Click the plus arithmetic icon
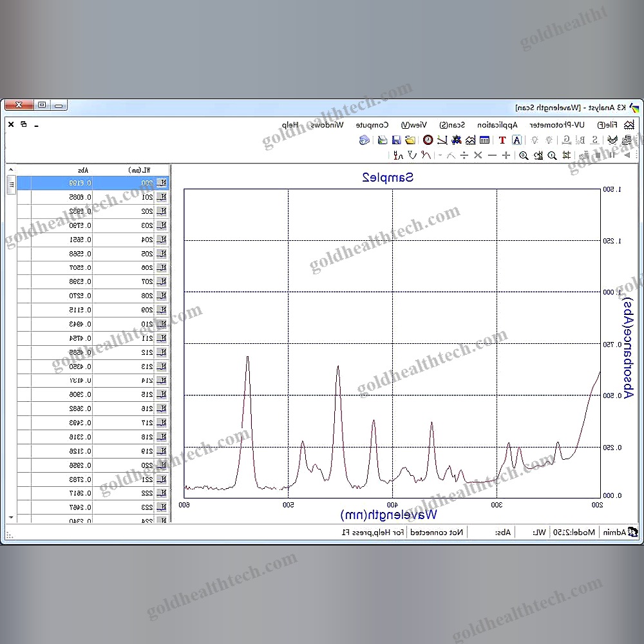Screen dimensions: 644x644 (x=506, y=155)
